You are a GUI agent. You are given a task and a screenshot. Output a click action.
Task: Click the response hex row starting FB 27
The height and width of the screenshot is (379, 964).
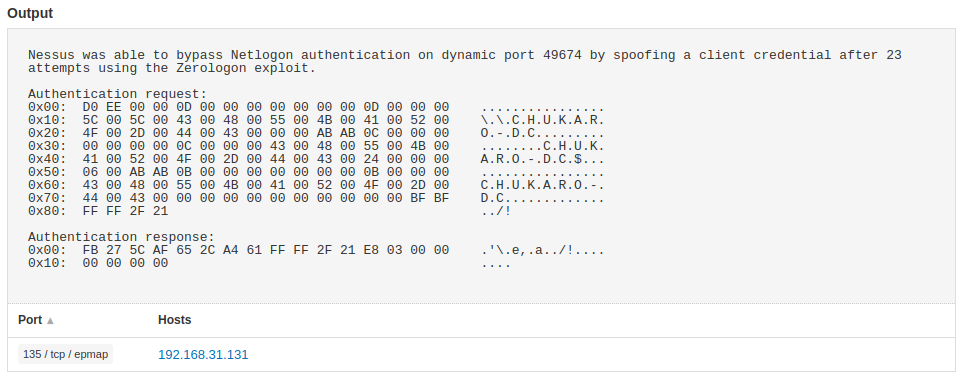coord(316,250)
